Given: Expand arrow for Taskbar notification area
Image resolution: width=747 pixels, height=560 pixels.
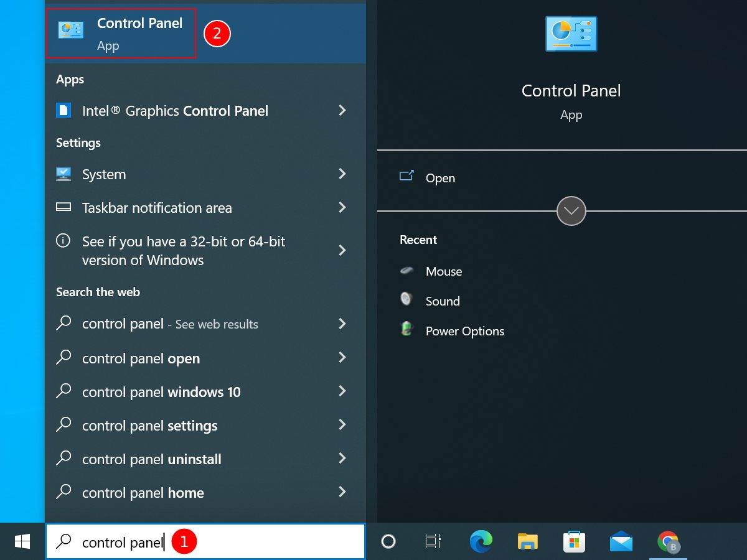Looking at the screenshot, I should (x=342, y=208).
